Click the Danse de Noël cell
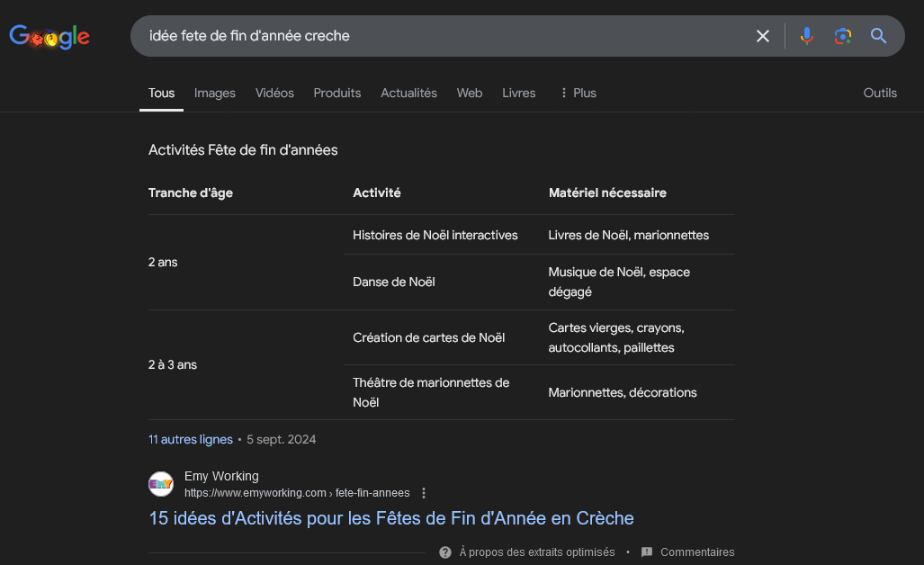The width and height of the screenshot is (924, 565). 394,282
